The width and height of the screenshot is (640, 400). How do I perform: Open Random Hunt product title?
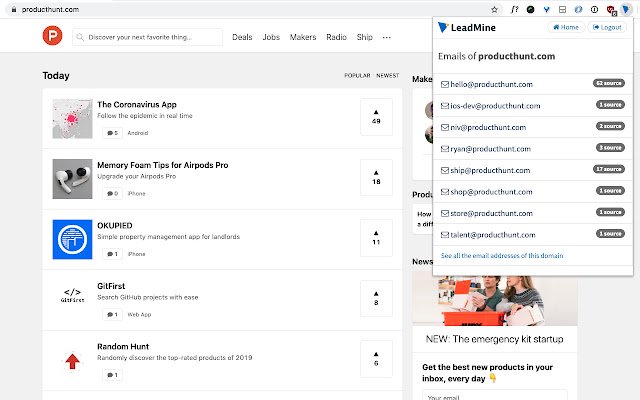[123, 347]
